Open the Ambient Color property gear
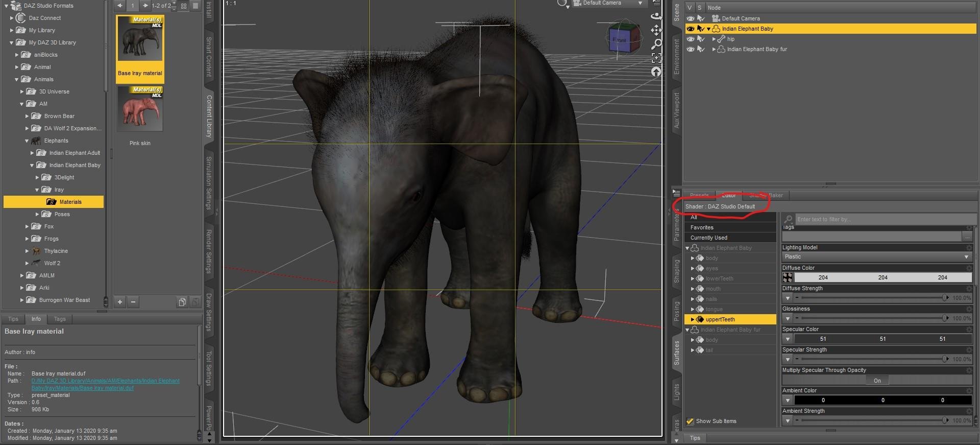 pyautogui.click(x=969, y=391)
